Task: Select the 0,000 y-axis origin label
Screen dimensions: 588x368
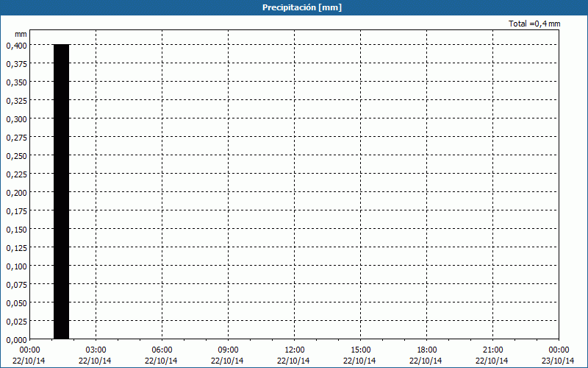Action: (x=16, y=340)
